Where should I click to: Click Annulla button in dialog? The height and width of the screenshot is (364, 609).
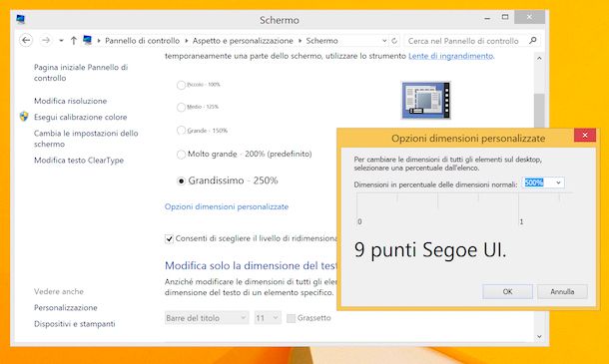click(x=562, y=291)
